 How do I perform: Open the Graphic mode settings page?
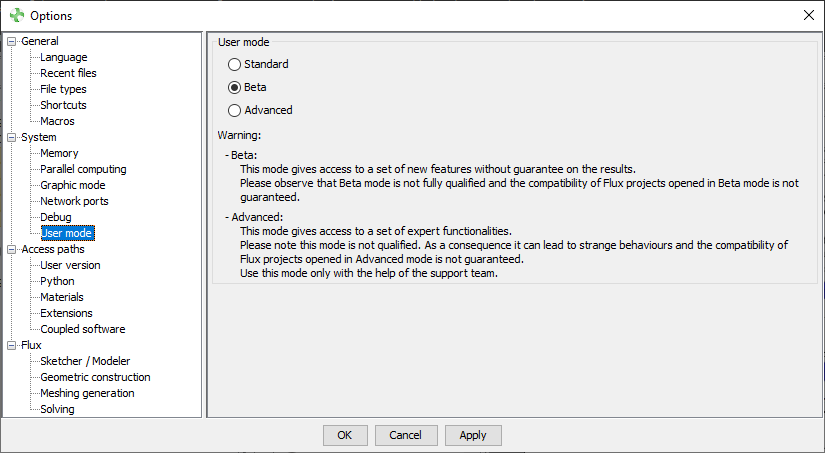click(73, 185)
